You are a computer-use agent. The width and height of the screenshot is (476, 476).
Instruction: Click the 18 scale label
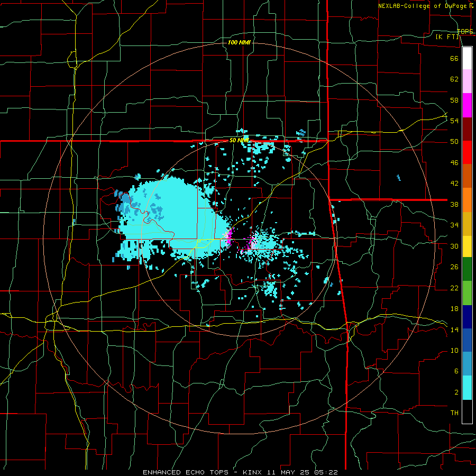[454, 309]
